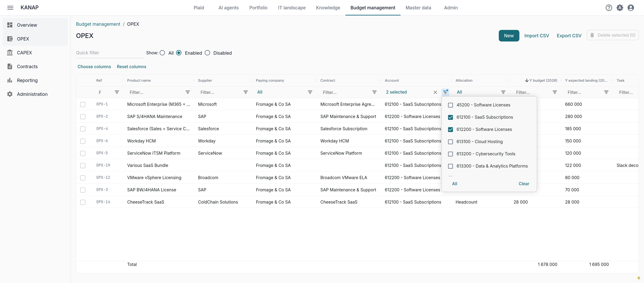Viewport: 644px width, 283px height.
Task: Open the hamburger navigation menu
Action: coord(10,8)
